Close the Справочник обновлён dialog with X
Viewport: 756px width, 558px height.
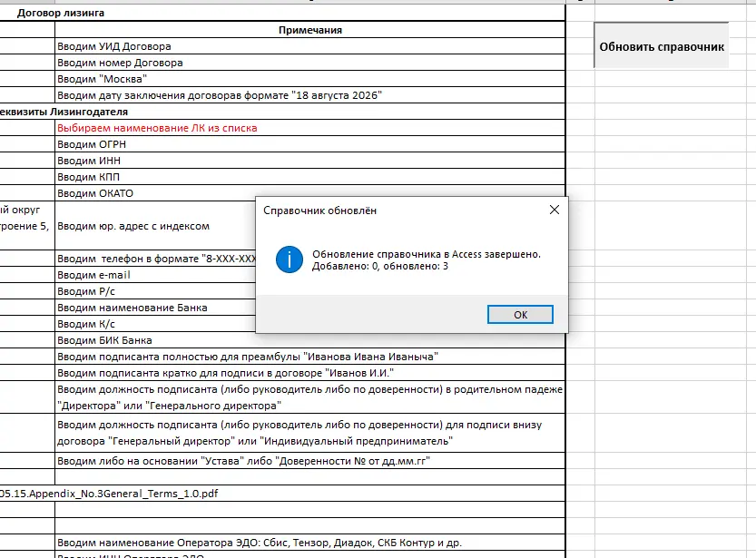pos(555,210)
